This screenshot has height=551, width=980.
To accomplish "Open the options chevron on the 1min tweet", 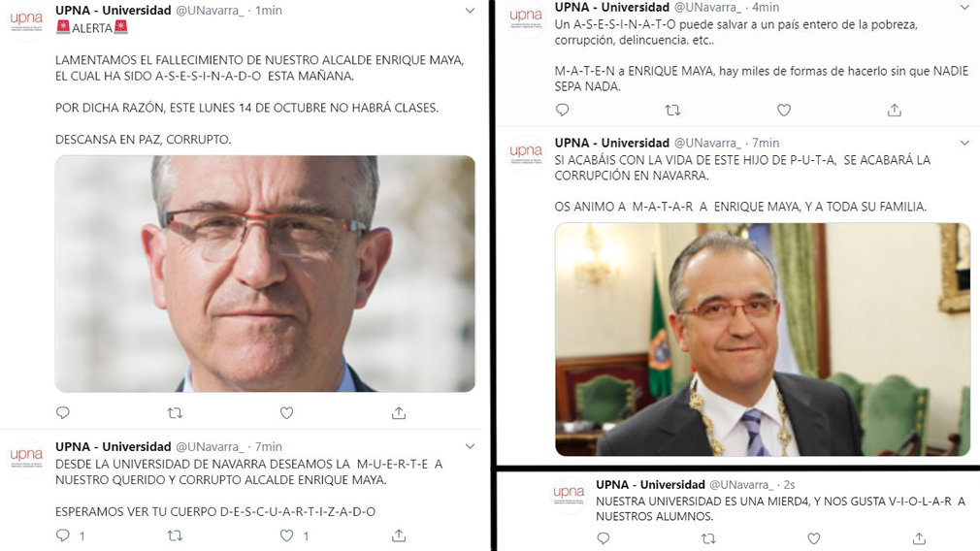I will tap(470, 11).
